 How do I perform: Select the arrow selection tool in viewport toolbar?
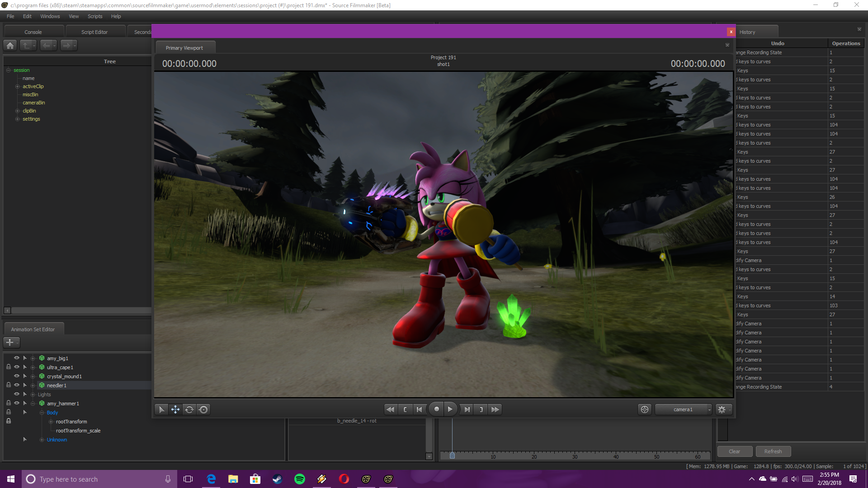(x=161, y=409)
